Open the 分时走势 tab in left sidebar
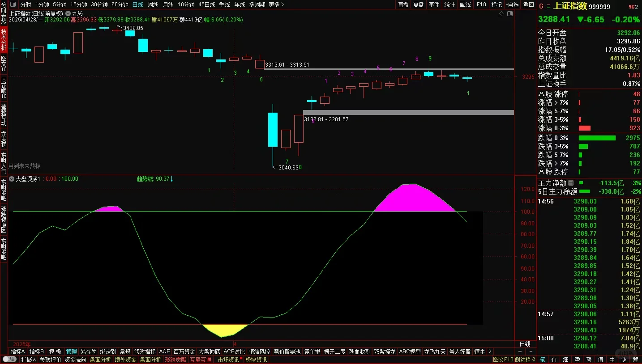This screenshot has height=364, width=642. (4, 13)
